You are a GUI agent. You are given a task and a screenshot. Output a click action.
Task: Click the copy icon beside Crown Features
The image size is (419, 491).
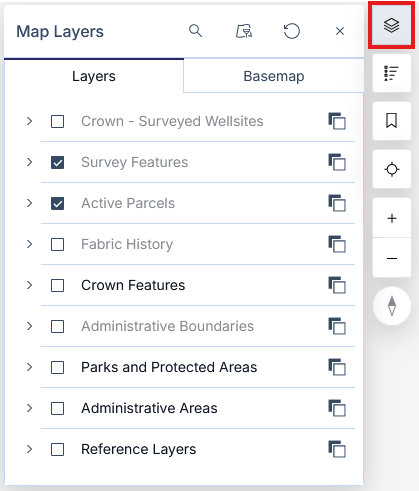pos(337,285)
